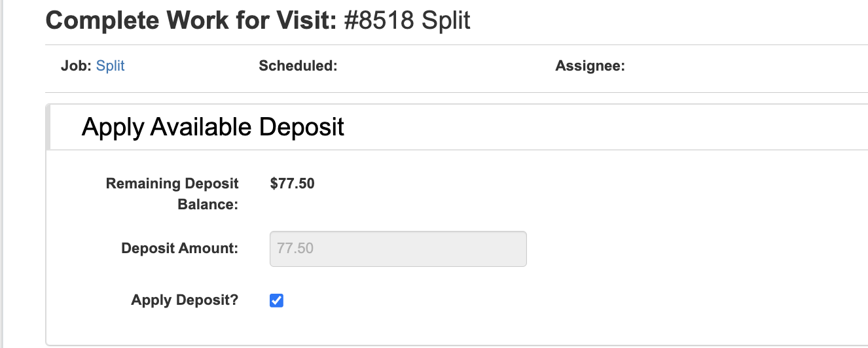The image size is (868, 348).
Task: Click the "Assignee:" label
Action: [590, 66]
